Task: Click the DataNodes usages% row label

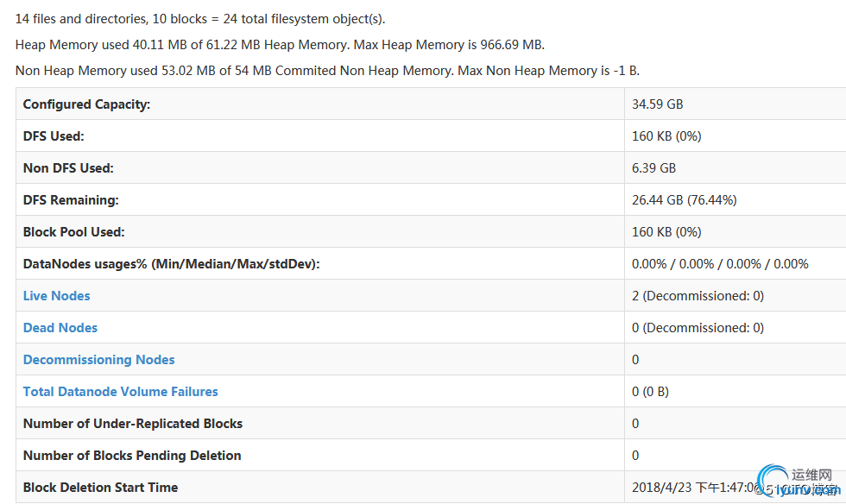Action: click(172, 264)
